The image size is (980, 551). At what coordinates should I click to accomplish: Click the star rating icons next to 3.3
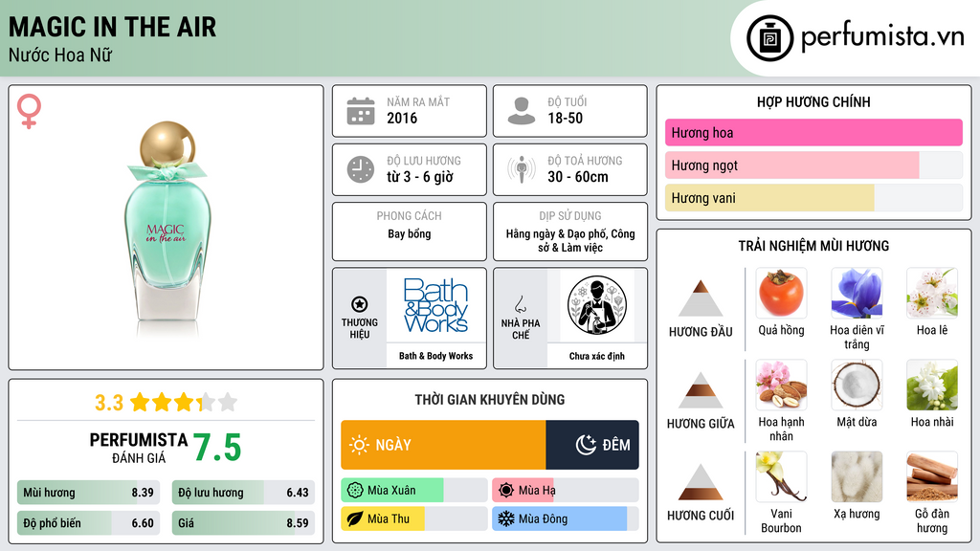pyautogui.click(x=184, y=403)
